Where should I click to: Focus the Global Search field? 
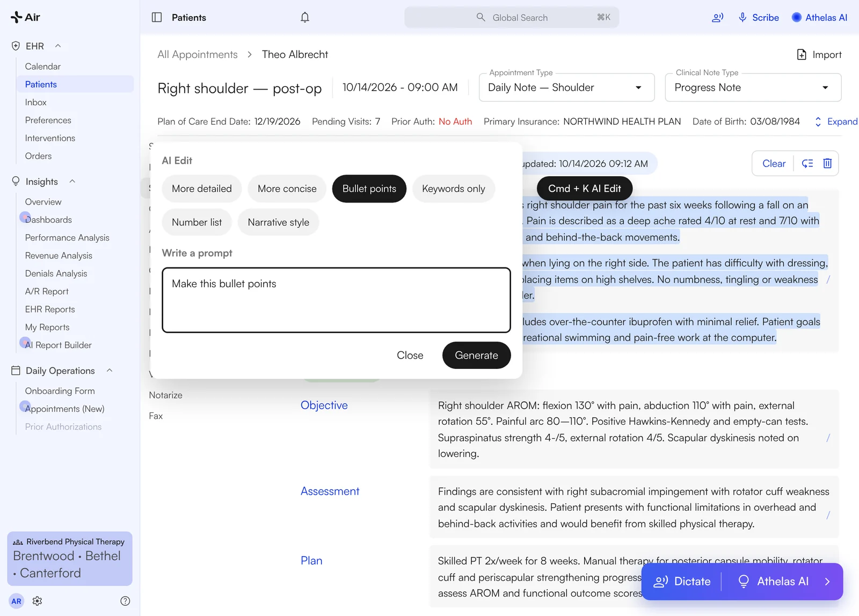pyautogui.click(x=512, y=18)
